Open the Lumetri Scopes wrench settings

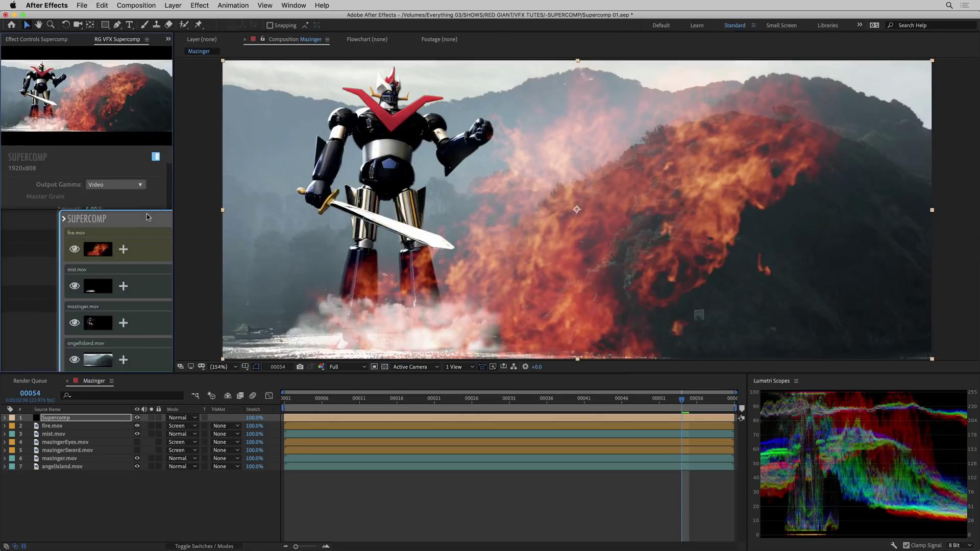point(894,545)
